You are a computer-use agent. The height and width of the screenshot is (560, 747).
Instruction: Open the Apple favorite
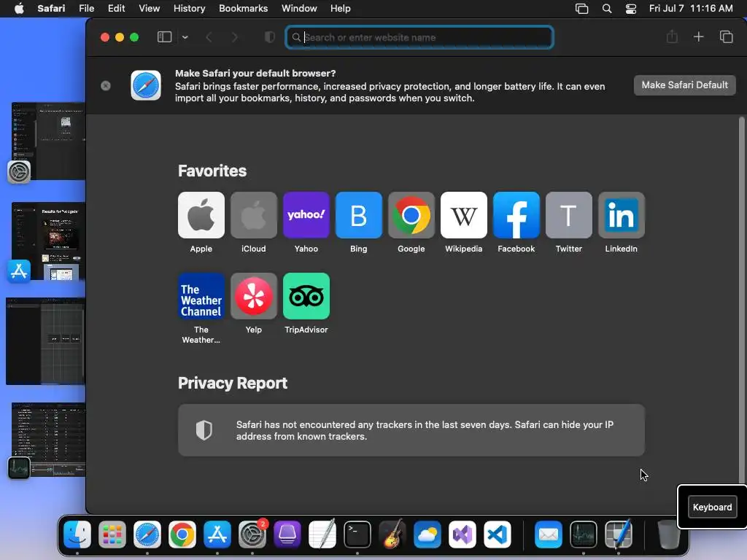click(x=201, y=215)
